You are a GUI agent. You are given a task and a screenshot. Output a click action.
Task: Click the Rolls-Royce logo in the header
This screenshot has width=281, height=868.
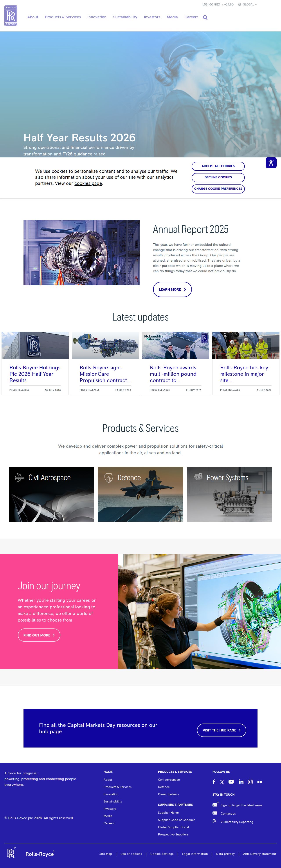coord(11,16)
